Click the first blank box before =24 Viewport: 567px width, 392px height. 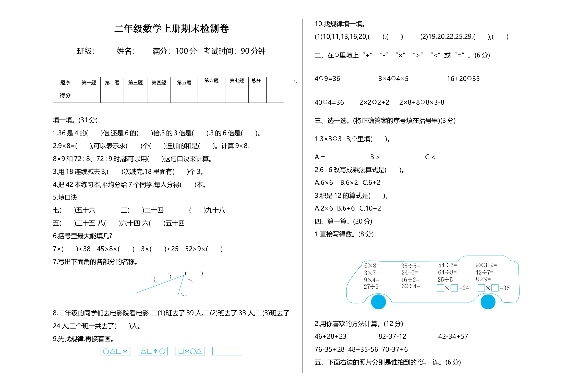click(440, 288)
